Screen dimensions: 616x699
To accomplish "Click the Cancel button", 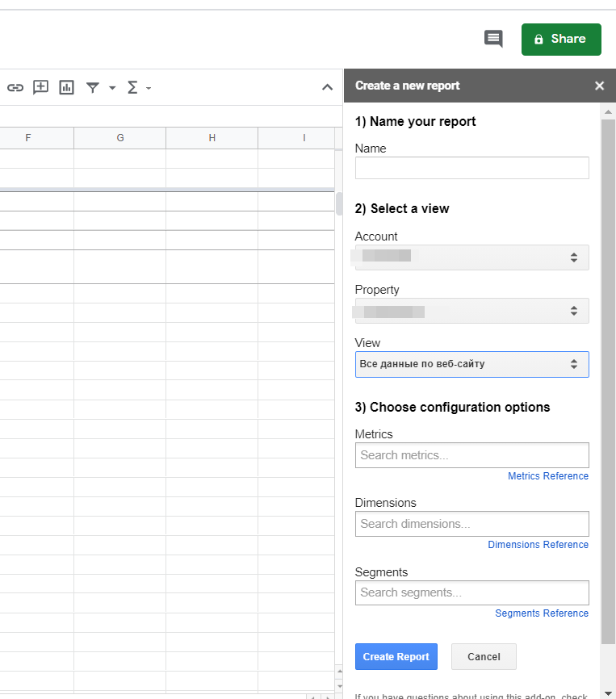I will click(x=484, y=657).
